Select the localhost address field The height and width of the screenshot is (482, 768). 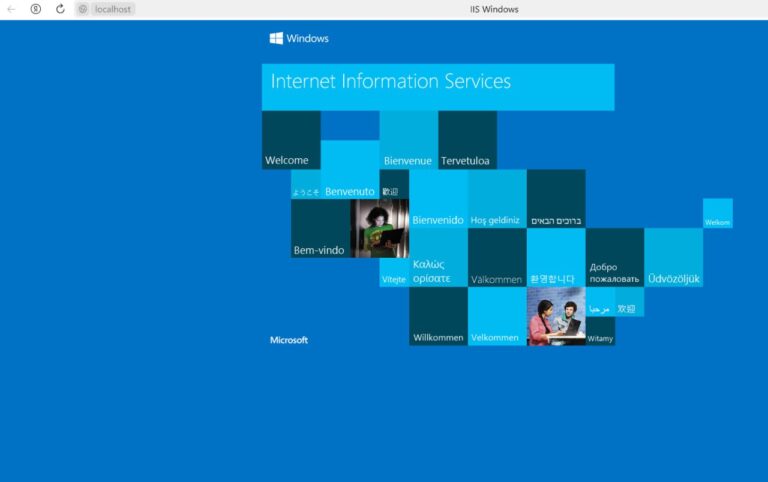click(113, 9)
